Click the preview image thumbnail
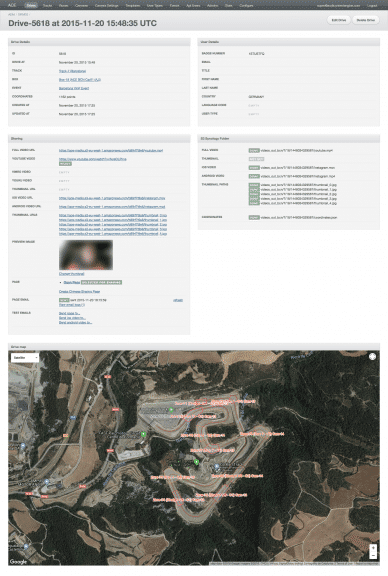 tap(86, 255)
